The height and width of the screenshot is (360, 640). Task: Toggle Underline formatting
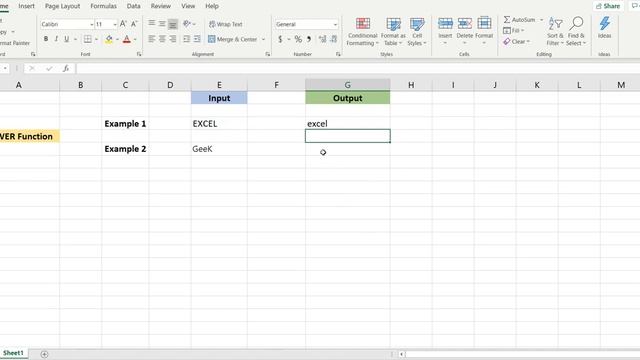click(x=66, y=39)
